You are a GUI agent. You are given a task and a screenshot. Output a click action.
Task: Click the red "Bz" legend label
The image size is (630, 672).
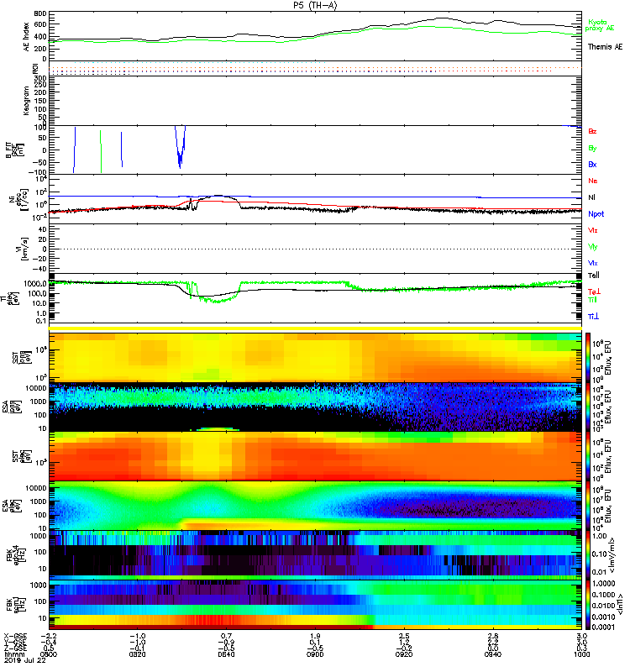point(592,131)
